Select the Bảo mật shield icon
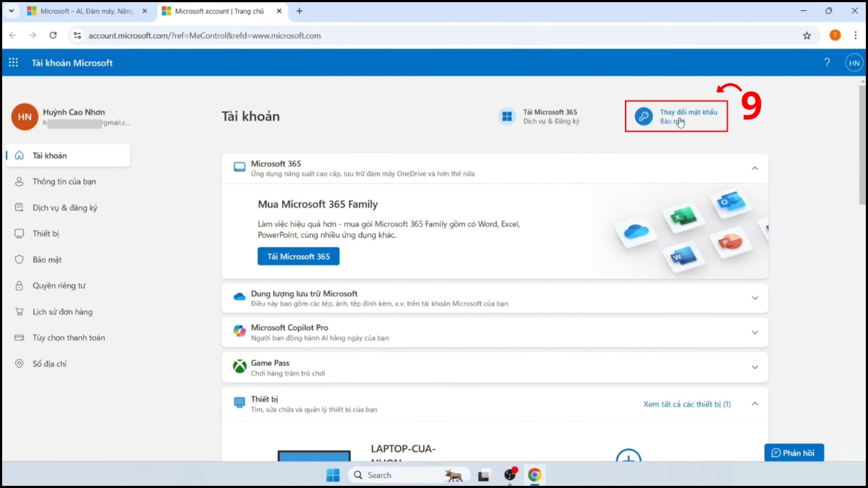This screenshot has height=488, width=868. [x=19, y=260]
